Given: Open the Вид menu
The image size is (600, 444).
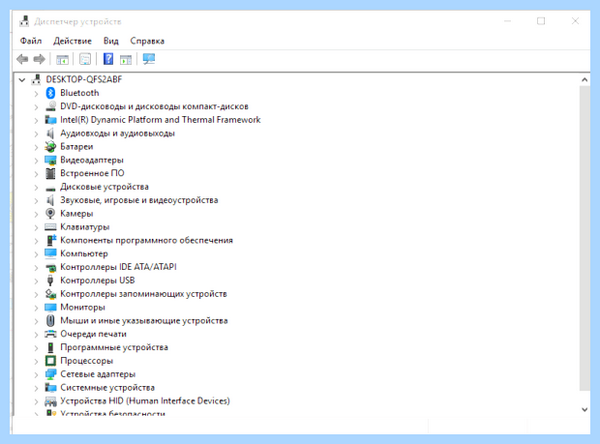Looking at the screenshot, I should (x=111, y=41).
